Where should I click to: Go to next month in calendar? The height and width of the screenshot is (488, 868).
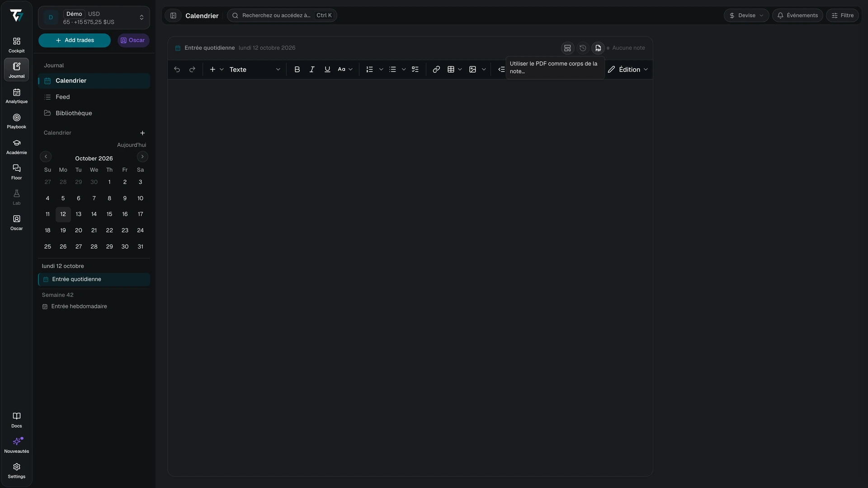pyautogui.click(x=142, y=157)
